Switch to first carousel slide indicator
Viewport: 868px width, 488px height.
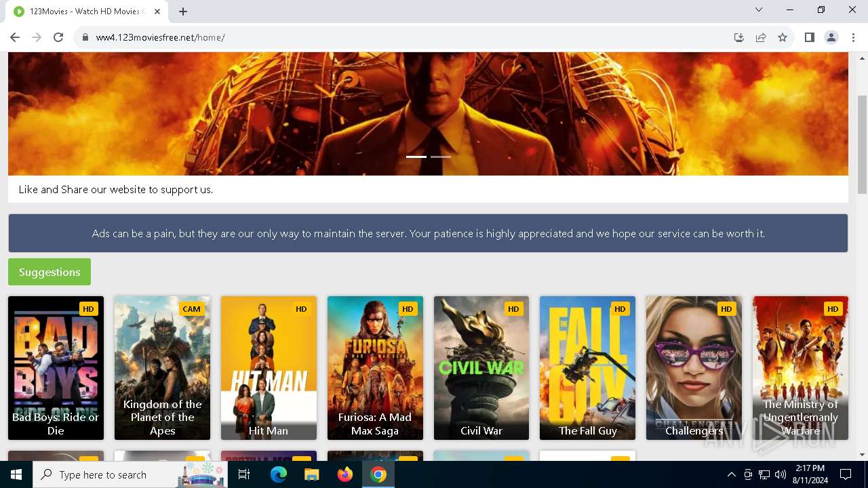point(416,157)
